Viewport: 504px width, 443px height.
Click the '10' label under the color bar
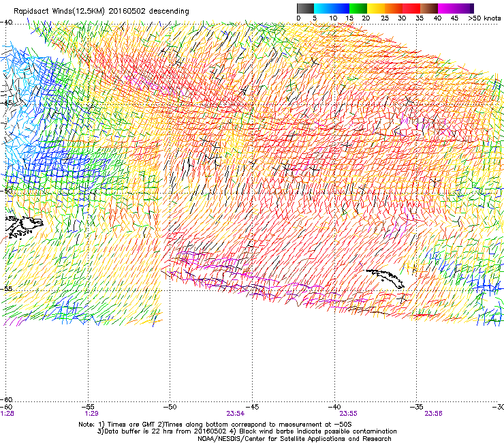333,18
